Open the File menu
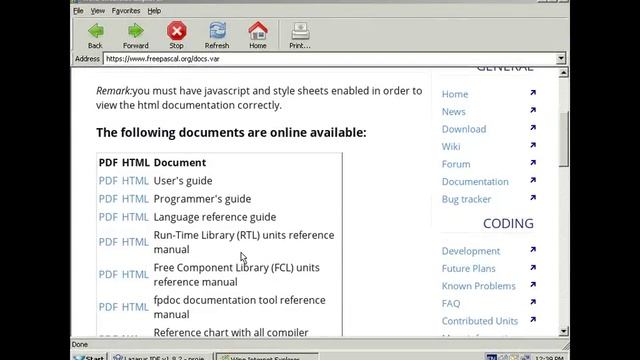640x360 pixels. click(x=78, y=11)
